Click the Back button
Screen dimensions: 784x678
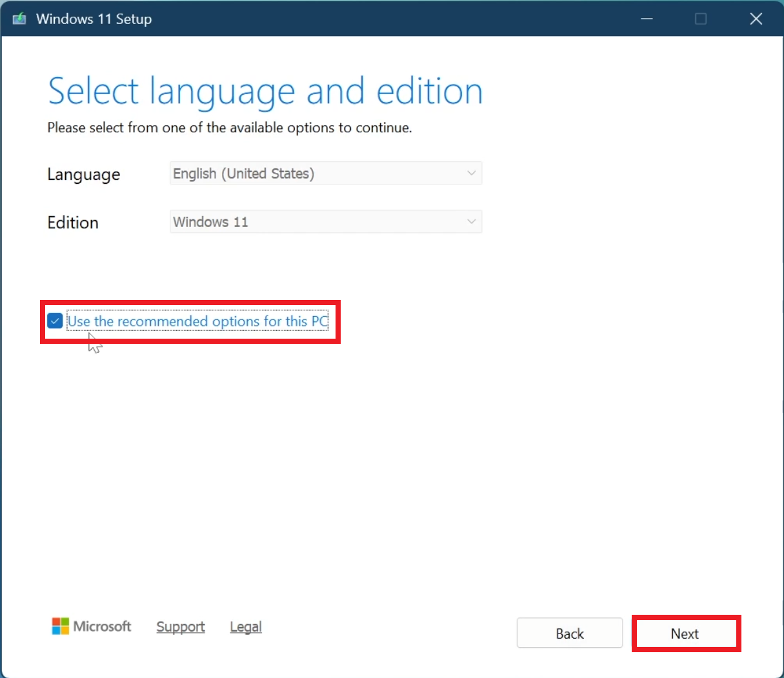tap(569, 633)
